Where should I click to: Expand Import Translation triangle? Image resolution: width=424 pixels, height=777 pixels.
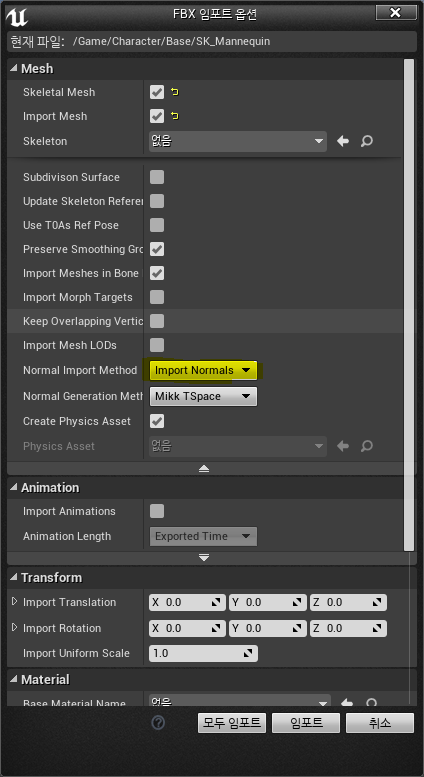click(x=14, y=602)
